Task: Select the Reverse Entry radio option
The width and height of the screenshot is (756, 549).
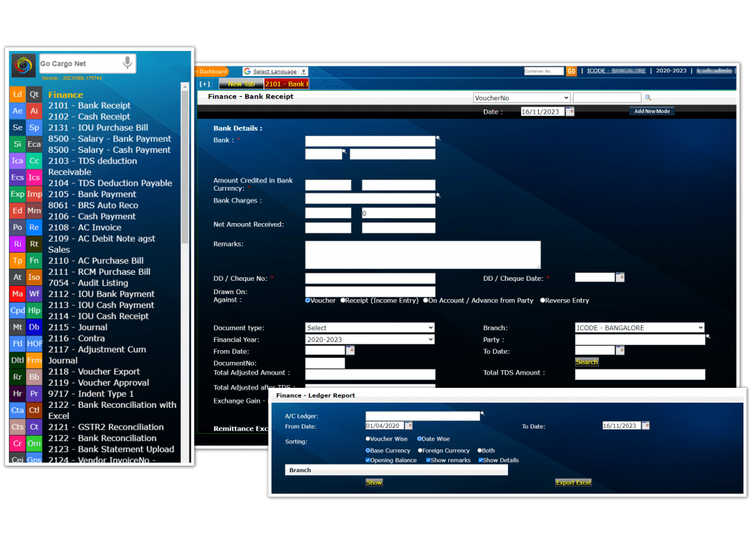Action: pos(543,301)
